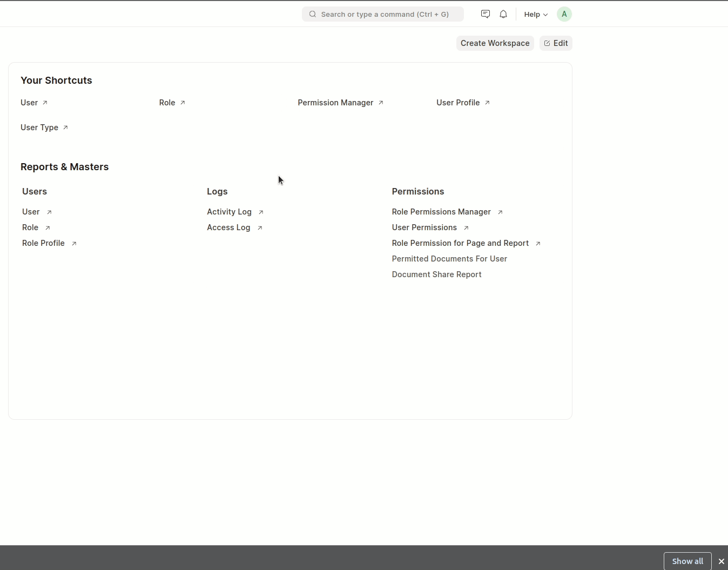Open the Users profile avatar menu
728x570 pixels.
(x=564, y=14)
